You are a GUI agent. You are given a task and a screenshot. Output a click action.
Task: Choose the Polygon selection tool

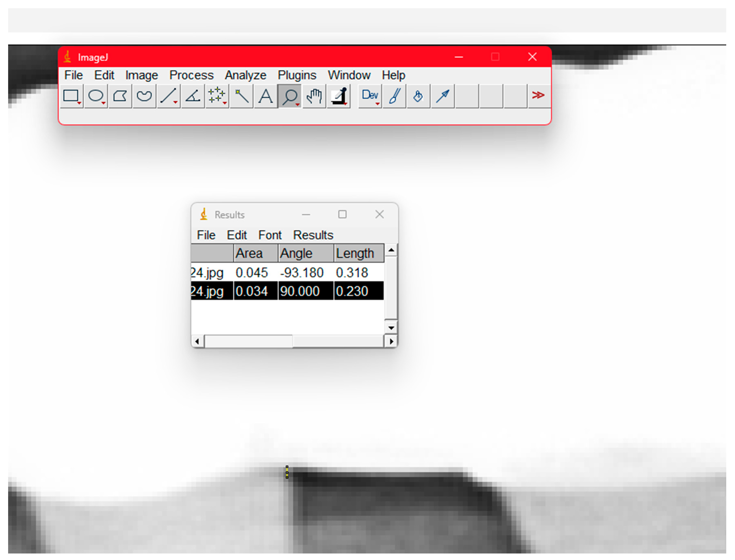pyautogui.click(x=120, y=96)
